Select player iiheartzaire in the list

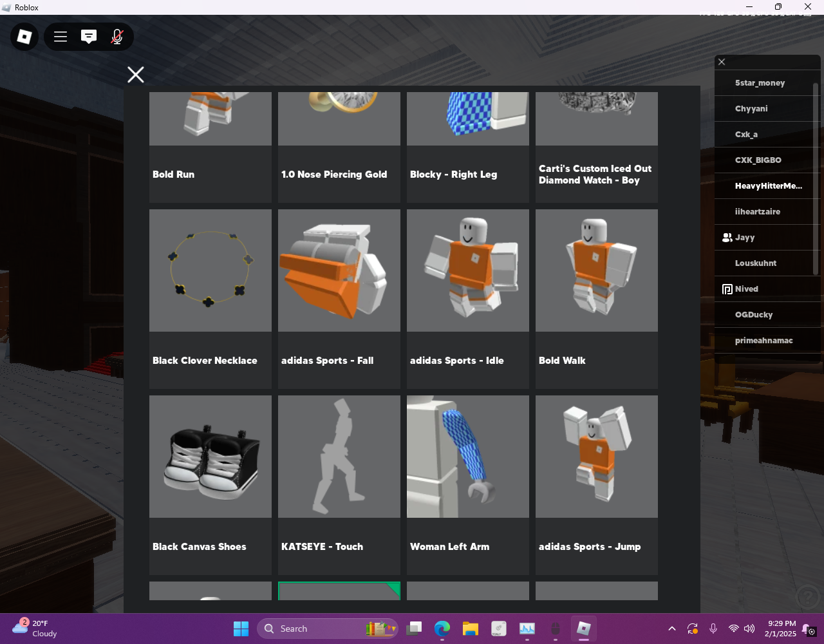tap(763, 212)
